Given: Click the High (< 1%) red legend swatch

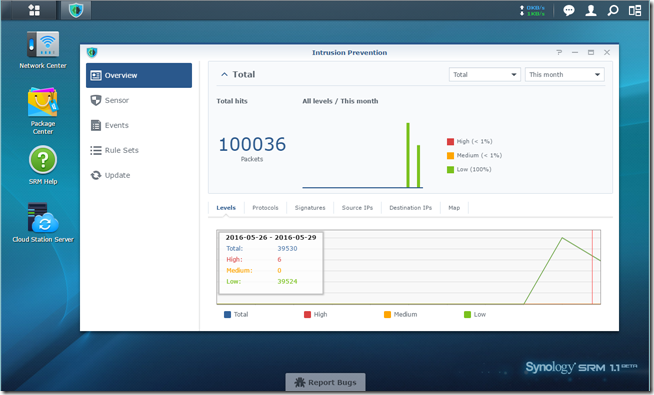Looking at the screenshot, I should [450, 142].
